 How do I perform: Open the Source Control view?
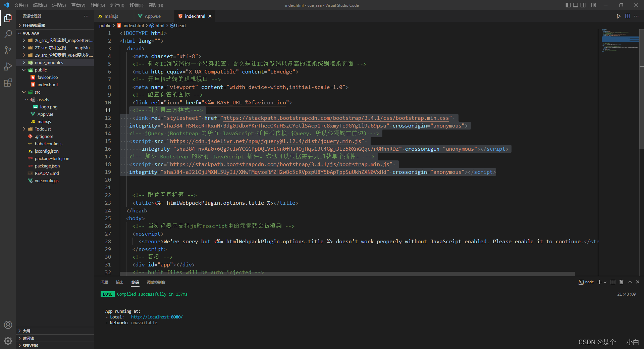tap(8, 50)
